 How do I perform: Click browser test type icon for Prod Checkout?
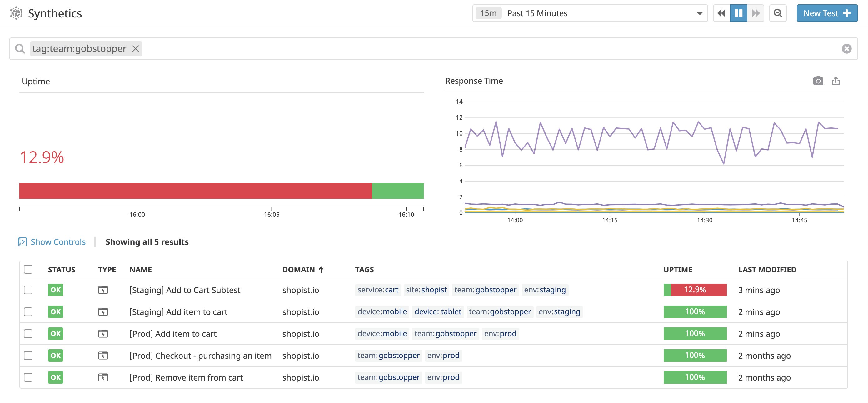[x=103, y=356]
